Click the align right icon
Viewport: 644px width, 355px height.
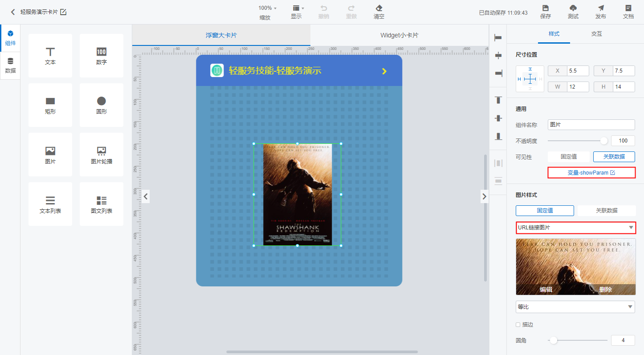point(498,73)
